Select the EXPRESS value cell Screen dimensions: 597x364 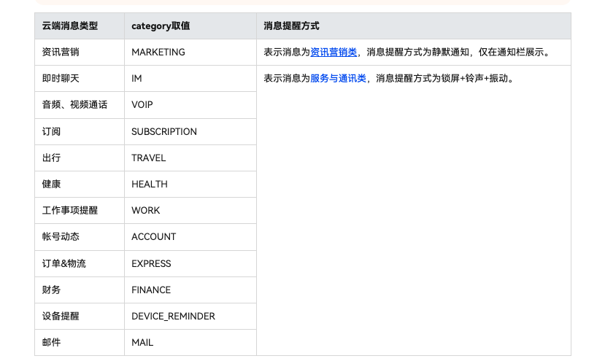(x=190, y=263)
